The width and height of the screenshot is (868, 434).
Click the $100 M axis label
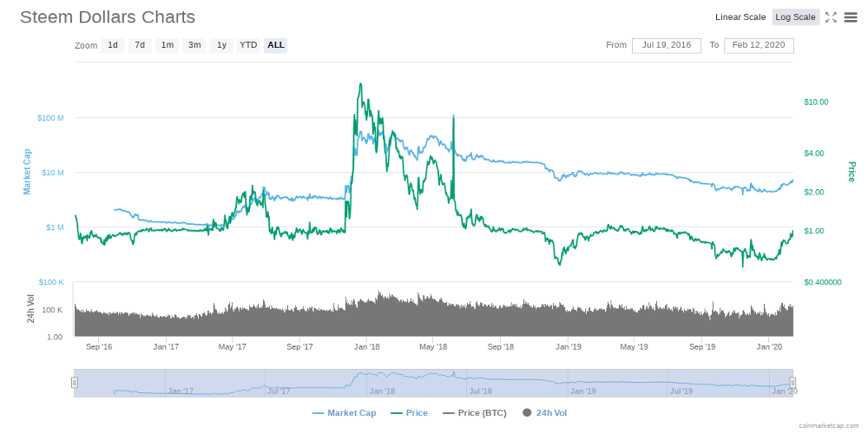(49, 118)
